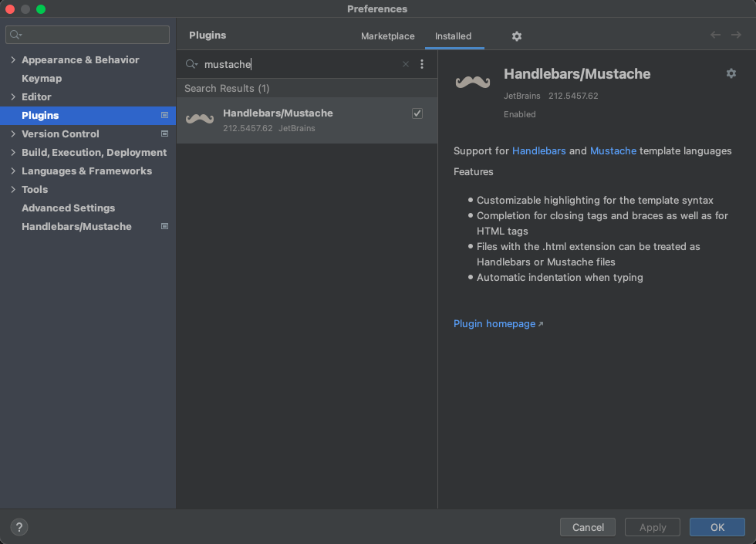Click the project-level marker icon beside Version Control
This screenshot has height=544, width=756.
(164, 133)
